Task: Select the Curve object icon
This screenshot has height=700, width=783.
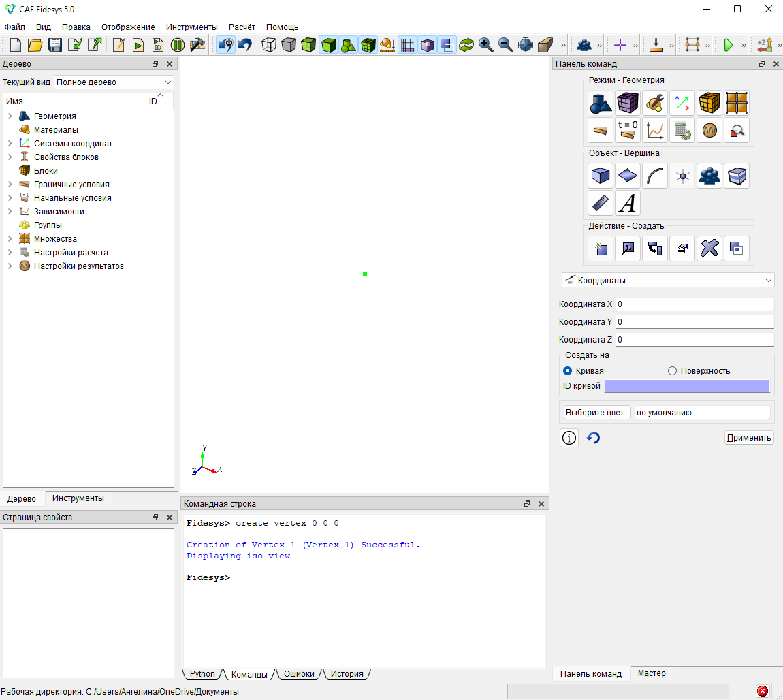Action: click(x=655, y=176)
